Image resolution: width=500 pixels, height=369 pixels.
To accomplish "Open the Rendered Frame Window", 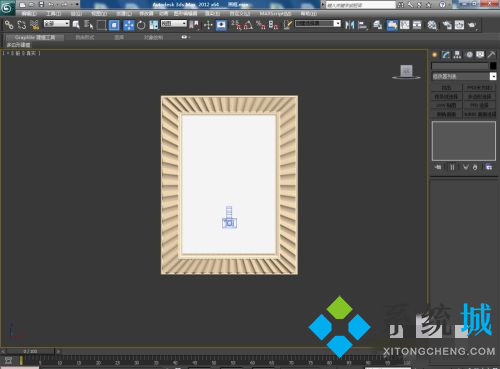I will 459,25.
